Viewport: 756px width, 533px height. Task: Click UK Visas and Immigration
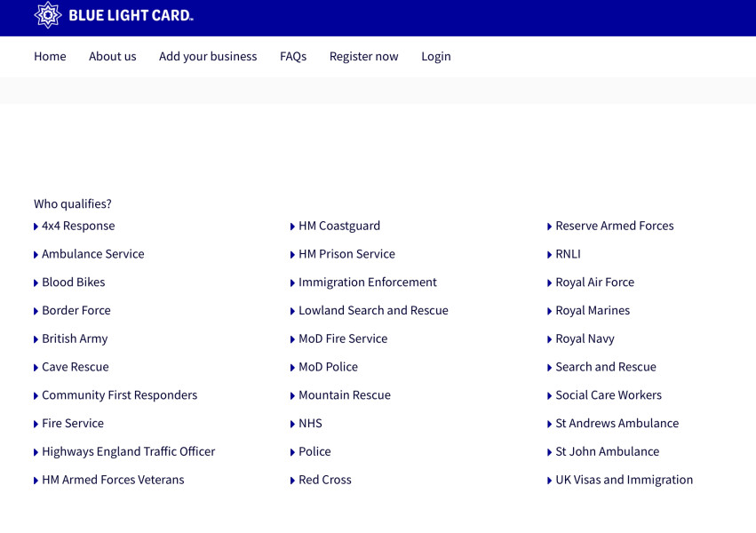(624, 480)
